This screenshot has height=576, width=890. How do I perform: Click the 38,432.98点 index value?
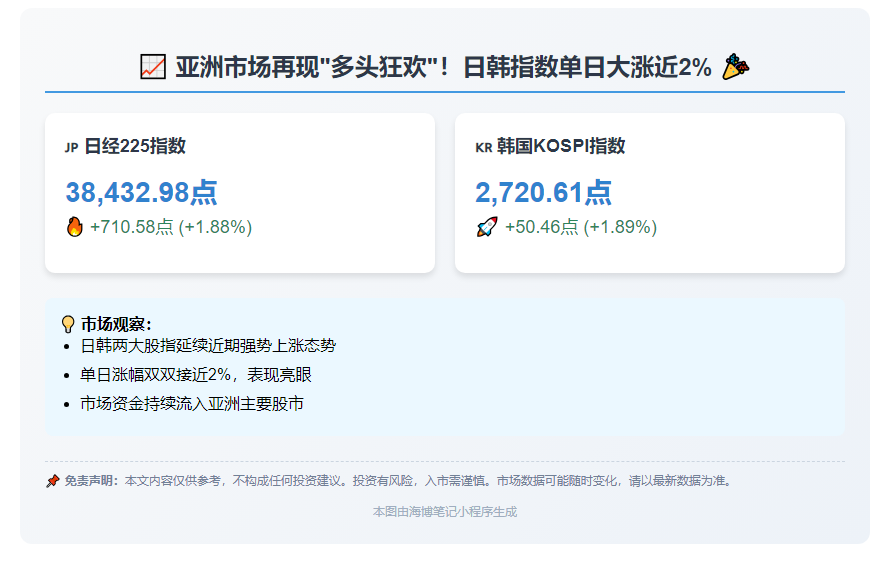pyautogui.click(x=141, y=192)
